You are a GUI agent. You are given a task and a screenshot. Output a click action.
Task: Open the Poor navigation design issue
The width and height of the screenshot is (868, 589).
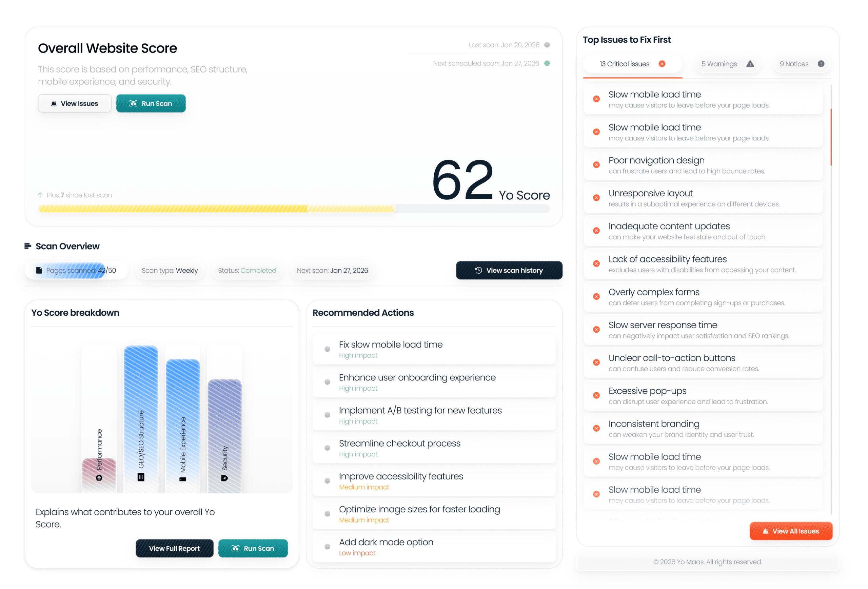[x=703, y=165]
